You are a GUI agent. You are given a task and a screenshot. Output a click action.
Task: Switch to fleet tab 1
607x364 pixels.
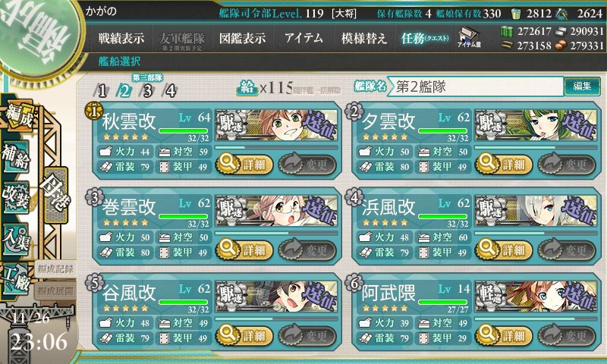(x=102, y=91)
